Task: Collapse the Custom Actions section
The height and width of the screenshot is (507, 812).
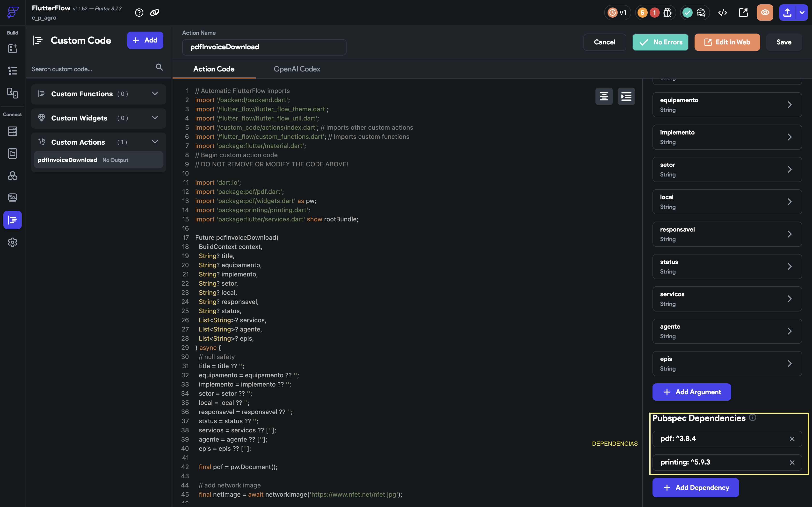Action: 155,141
